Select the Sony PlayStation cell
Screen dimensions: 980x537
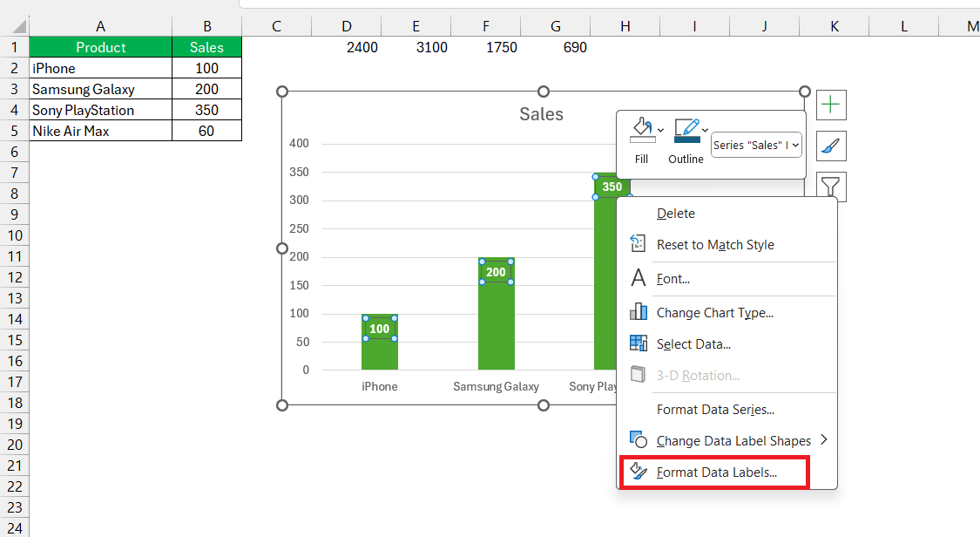click(x=101, y=110)
